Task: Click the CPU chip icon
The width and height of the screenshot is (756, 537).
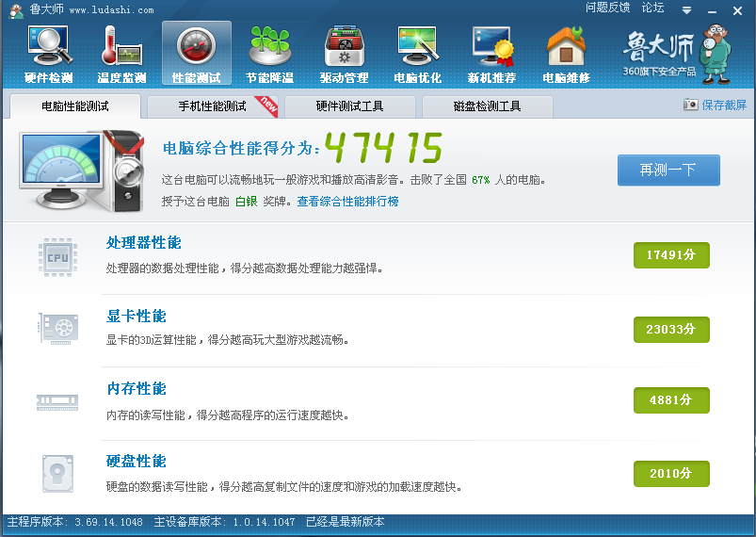Action: [x=57, y=257]
